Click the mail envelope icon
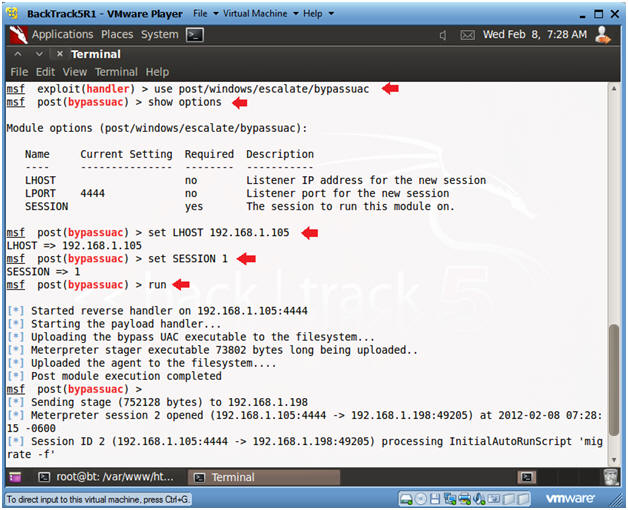Viewport: 628px width, 510px height. [x=467, y=35]
